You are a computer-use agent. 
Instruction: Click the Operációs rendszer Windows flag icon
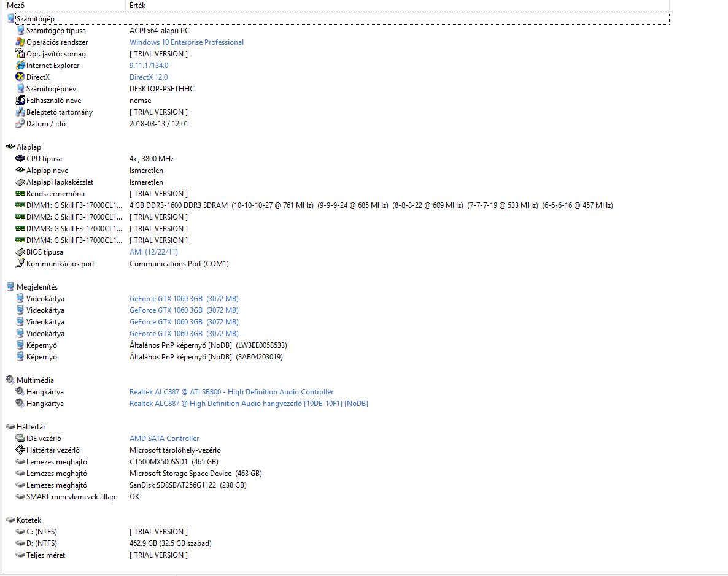click(x=20, y=42)
